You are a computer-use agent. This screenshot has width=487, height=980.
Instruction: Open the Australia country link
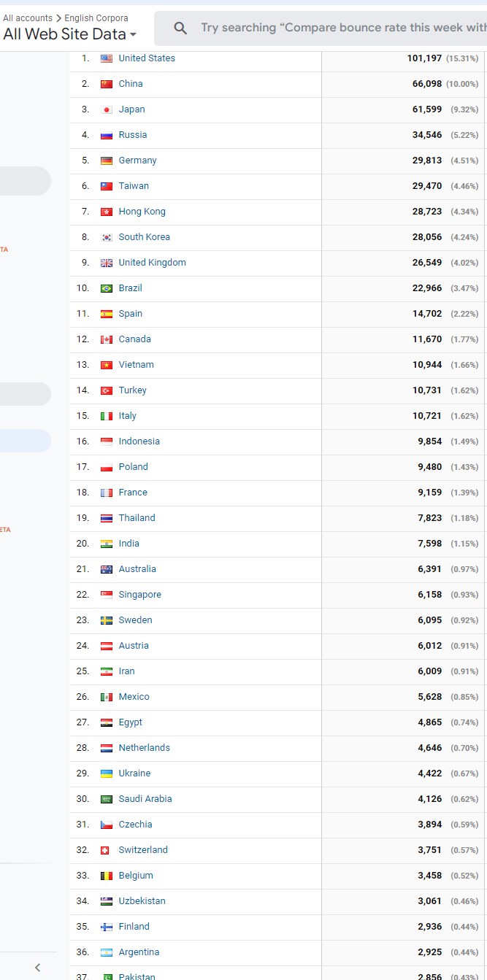137,569
